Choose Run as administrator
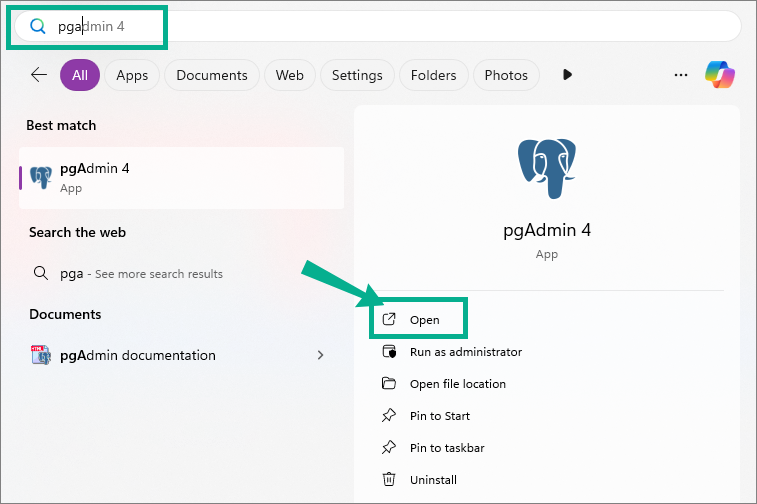757x504 pixels. pos(465,352)
